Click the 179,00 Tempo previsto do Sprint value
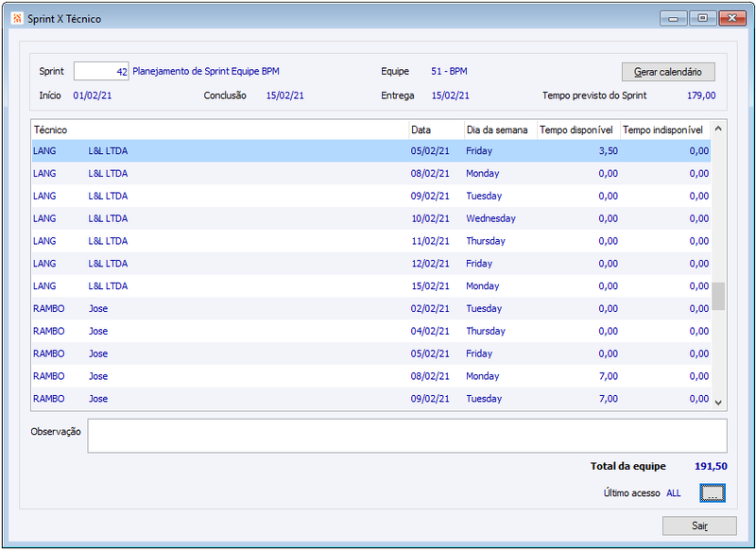 pyautogui.click(x=701, y=95)
